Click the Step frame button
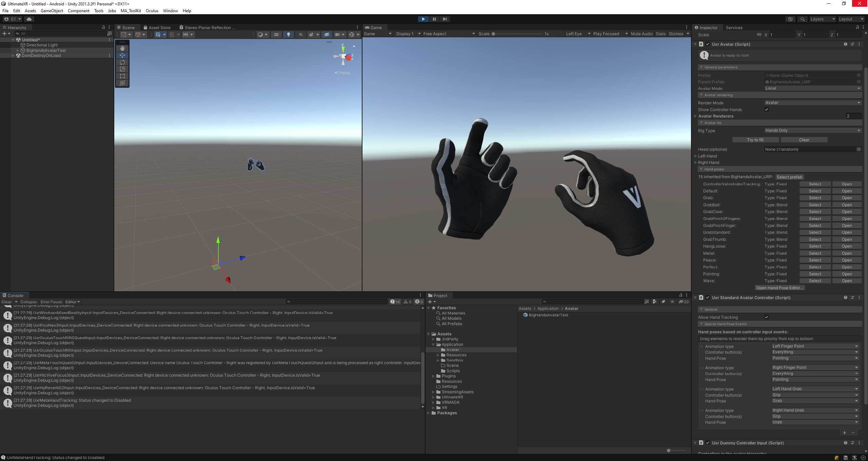 pyautogui.click(x=445, y=19)
